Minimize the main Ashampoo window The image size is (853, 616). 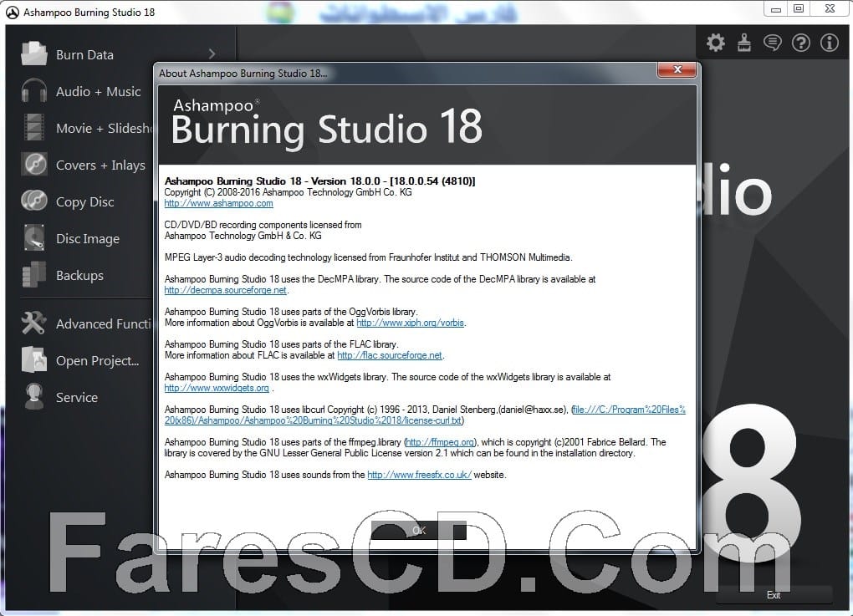click(776, 9)
